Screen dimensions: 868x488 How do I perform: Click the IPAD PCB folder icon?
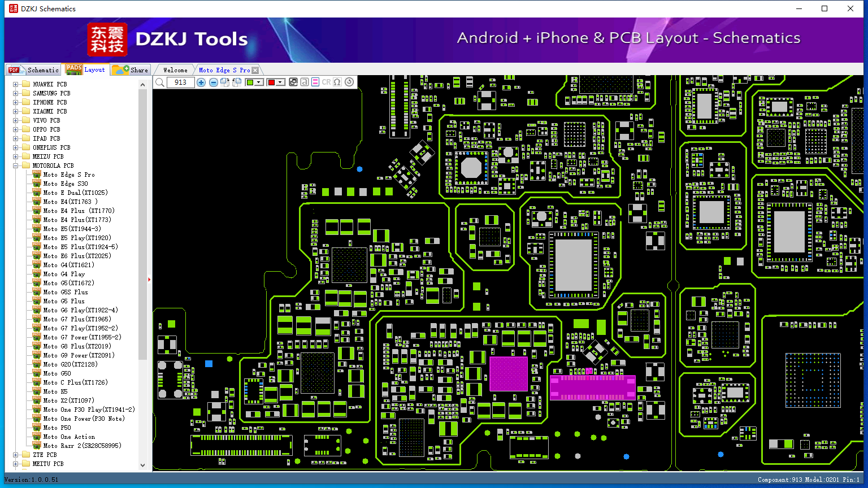[25, 138]
